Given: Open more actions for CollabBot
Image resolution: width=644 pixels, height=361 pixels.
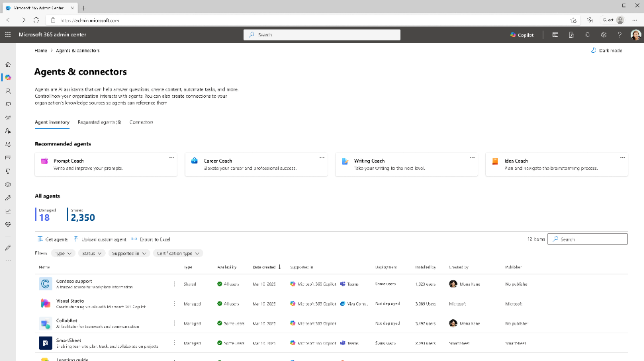Looking at the screenshot, I should pyautogui.click(x=174, y=323).
